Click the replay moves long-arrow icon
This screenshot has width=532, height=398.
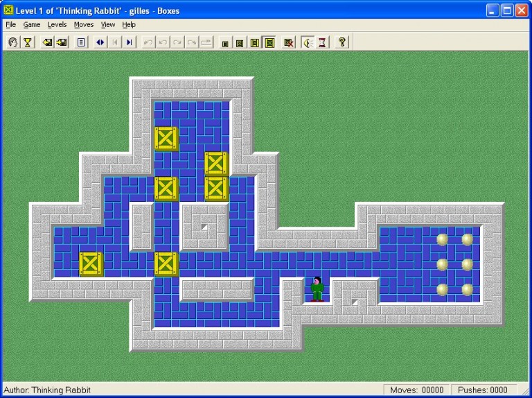tap(206, 42)
